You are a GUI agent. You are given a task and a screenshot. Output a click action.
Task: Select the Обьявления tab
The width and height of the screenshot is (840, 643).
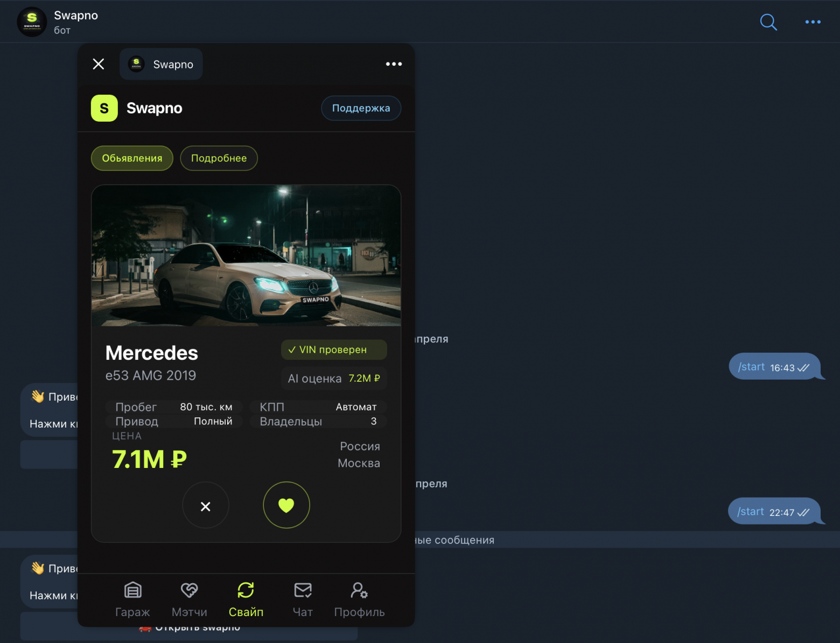[x=131, y=158]
